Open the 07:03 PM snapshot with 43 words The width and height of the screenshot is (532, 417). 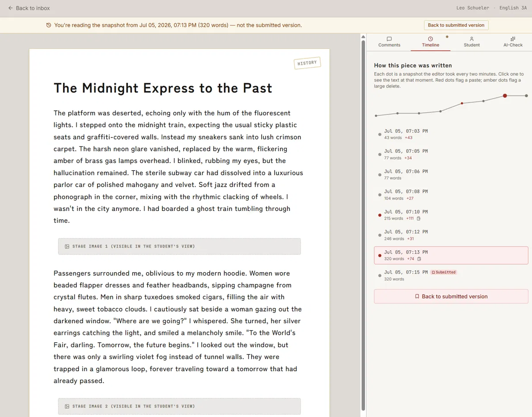[x=451, y=134]
